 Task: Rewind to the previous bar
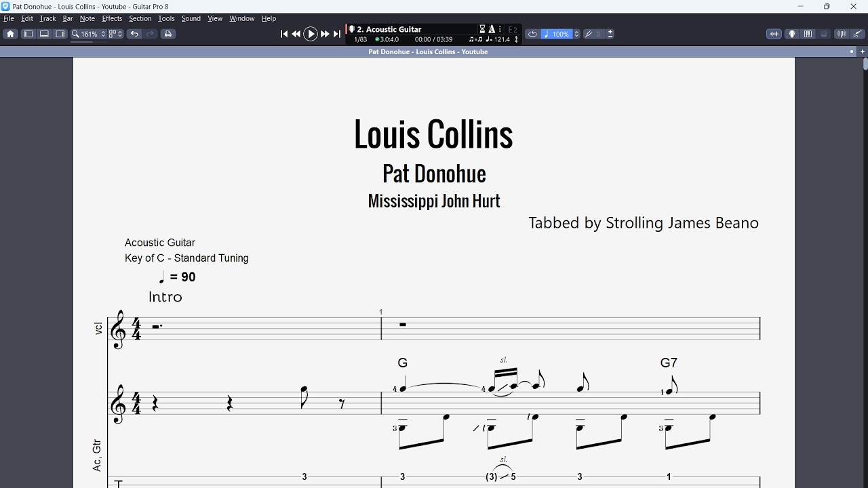[296, 34]
